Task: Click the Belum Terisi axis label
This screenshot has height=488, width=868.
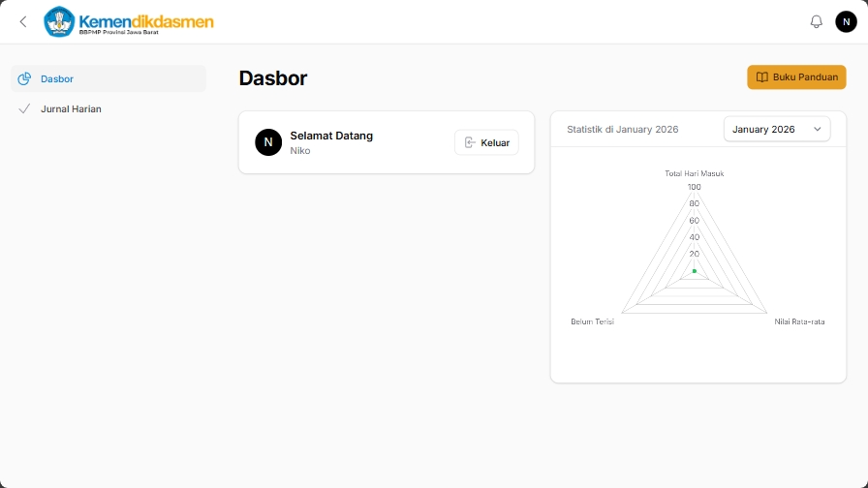Action: click(x=592, y=321)
